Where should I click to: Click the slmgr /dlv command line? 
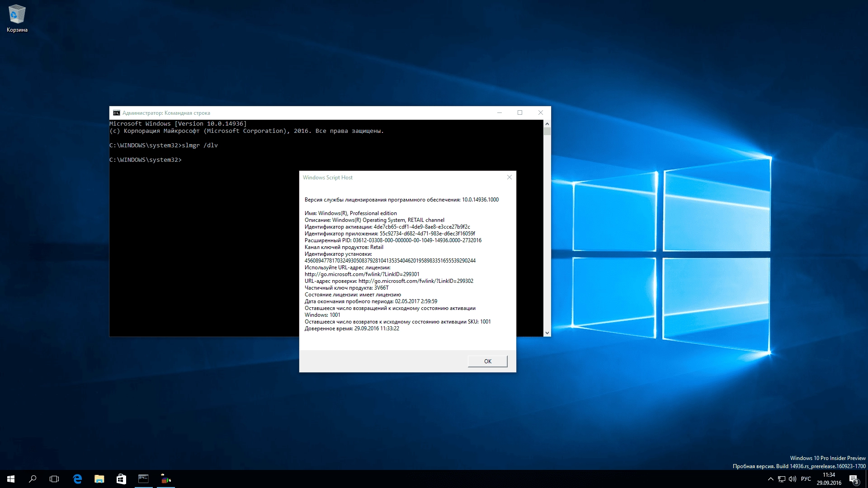164,145
